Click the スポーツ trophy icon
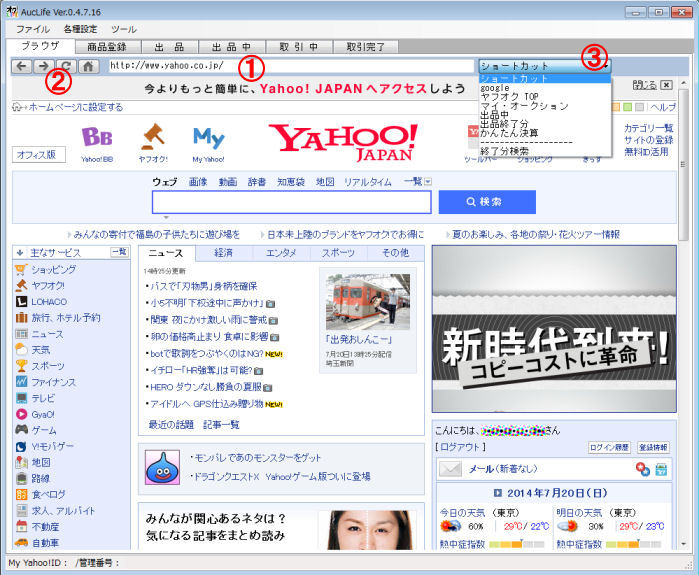Screen dimensions: 699x575 21,366
